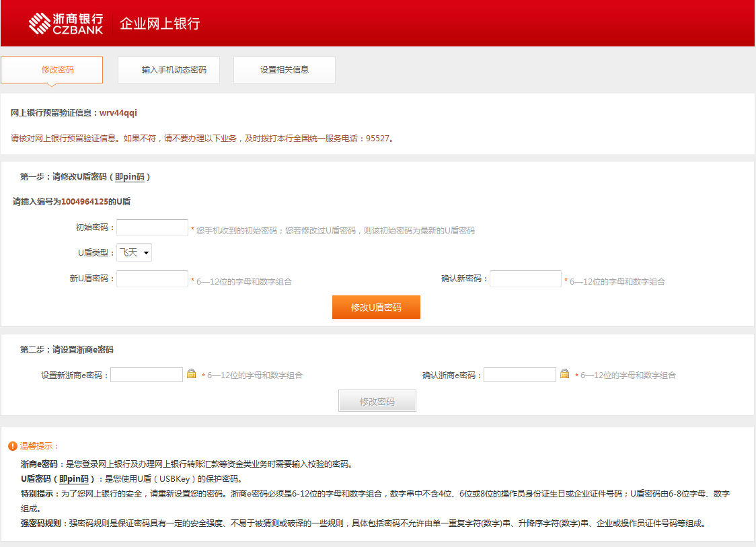Click the orange warning icon next to 温馨提示
The image size is (756, 547).
[x=13, y=446]
